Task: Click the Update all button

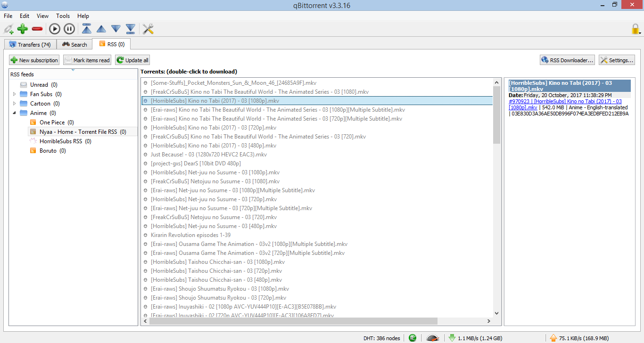Action: [132, 60]
